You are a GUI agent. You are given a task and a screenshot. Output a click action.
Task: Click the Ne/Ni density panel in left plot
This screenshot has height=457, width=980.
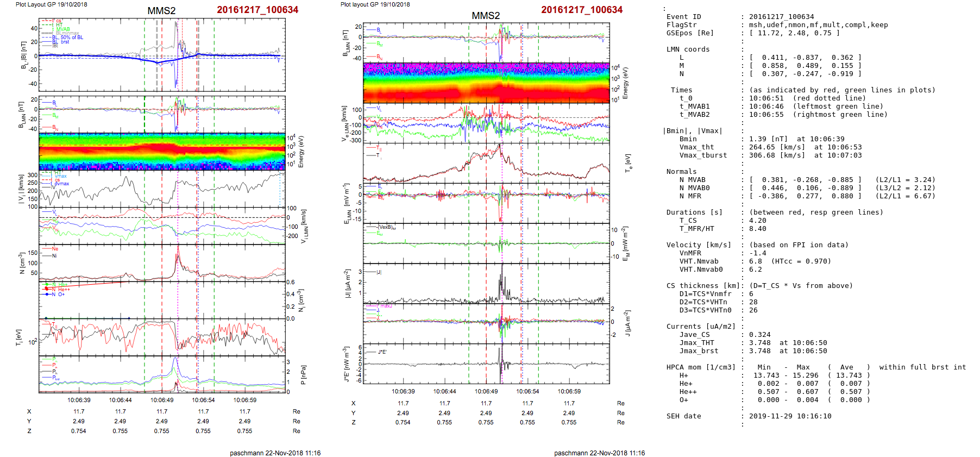[x=162, y=262]
